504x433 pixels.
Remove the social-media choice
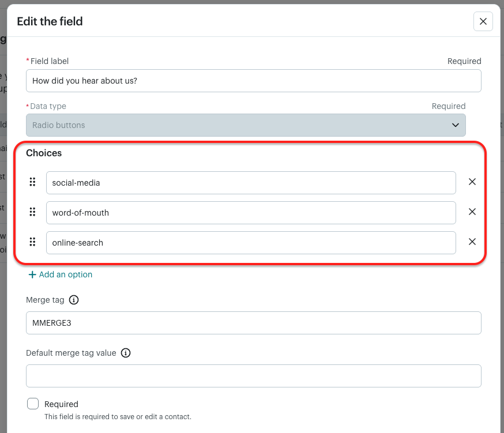tap(472, 182)
